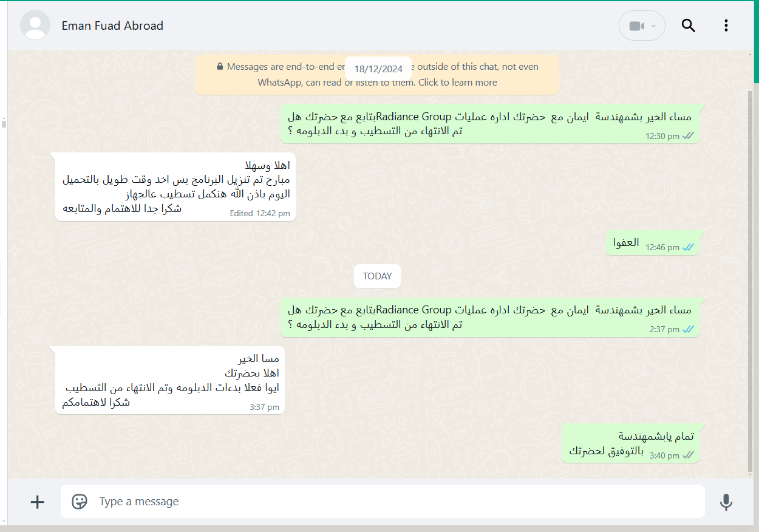The image size is (759, 532).
Task: Click the 18/12/2024 date badge
Action: [378, 69]
